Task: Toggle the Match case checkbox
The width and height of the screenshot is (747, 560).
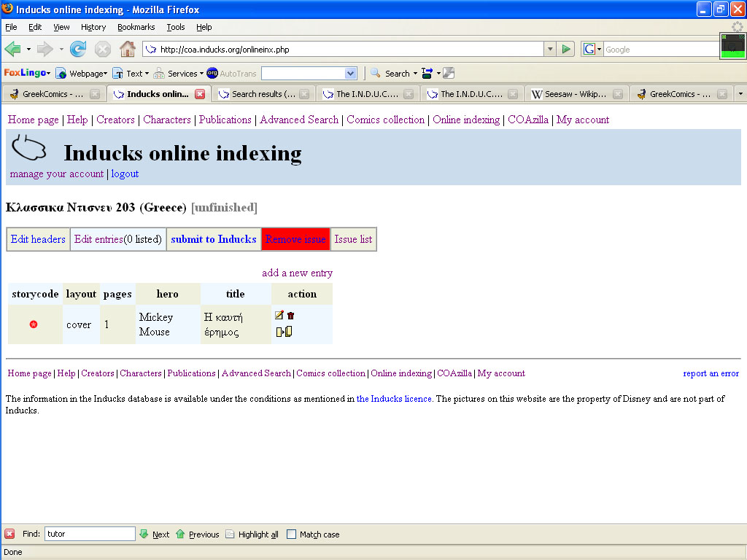Action: tap(292, 534)
